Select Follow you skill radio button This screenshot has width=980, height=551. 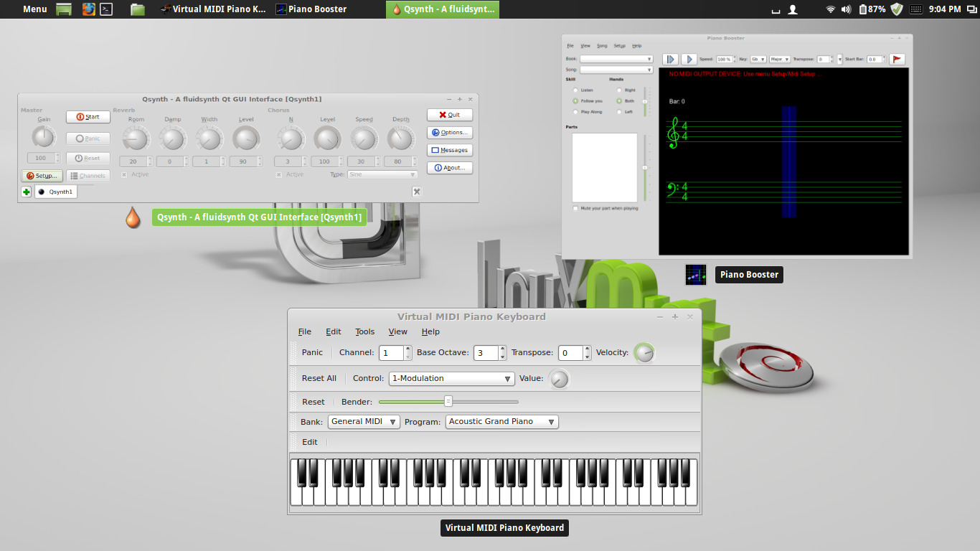[x=575, y=101]
